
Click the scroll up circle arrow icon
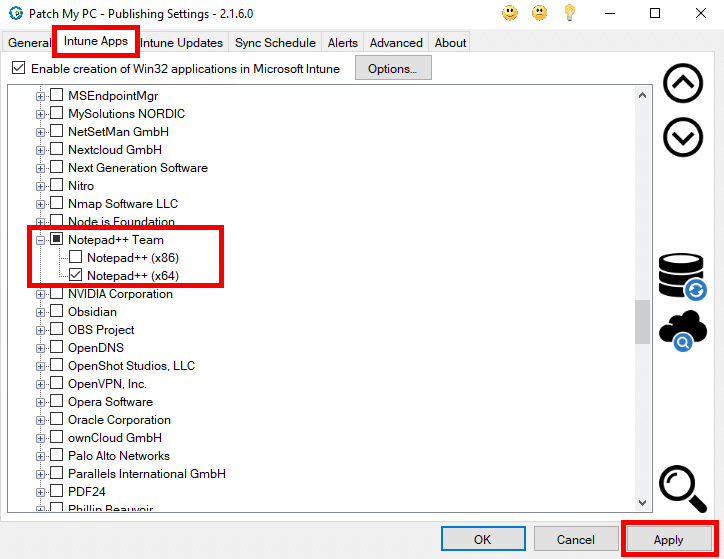683,84
